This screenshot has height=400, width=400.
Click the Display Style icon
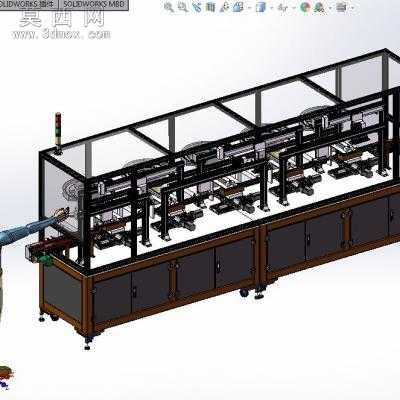(261, 7)
